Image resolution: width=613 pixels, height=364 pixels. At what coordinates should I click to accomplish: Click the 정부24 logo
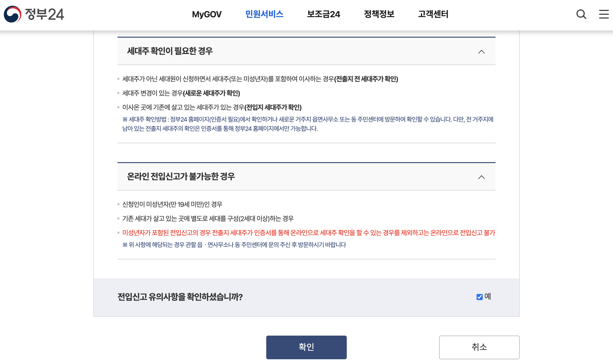pyautogui.click(x=34, y=14)
